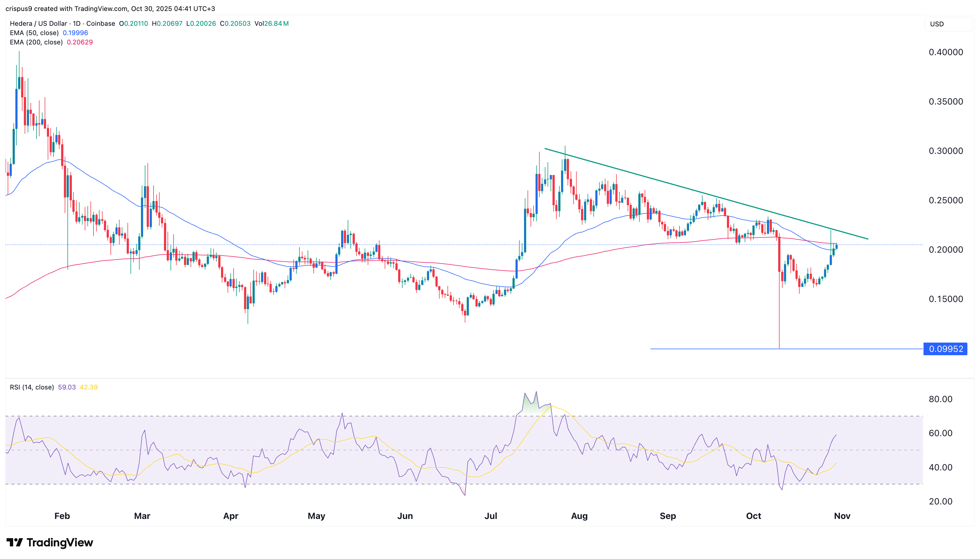Click the 0.19996 EMA 50 value

[75, 33]
